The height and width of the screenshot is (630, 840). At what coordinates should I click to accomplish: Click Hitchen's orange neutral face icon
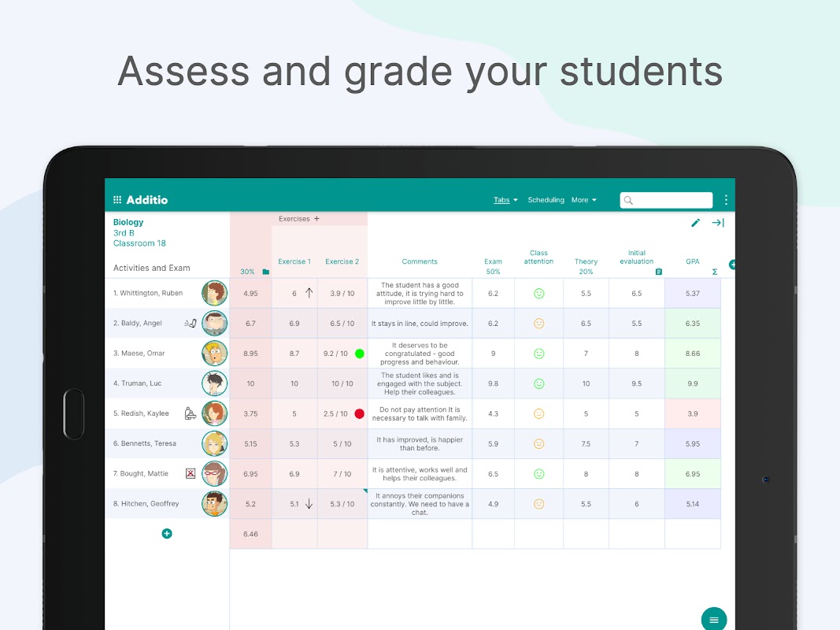pyautogui.click(x=539, y=503)
